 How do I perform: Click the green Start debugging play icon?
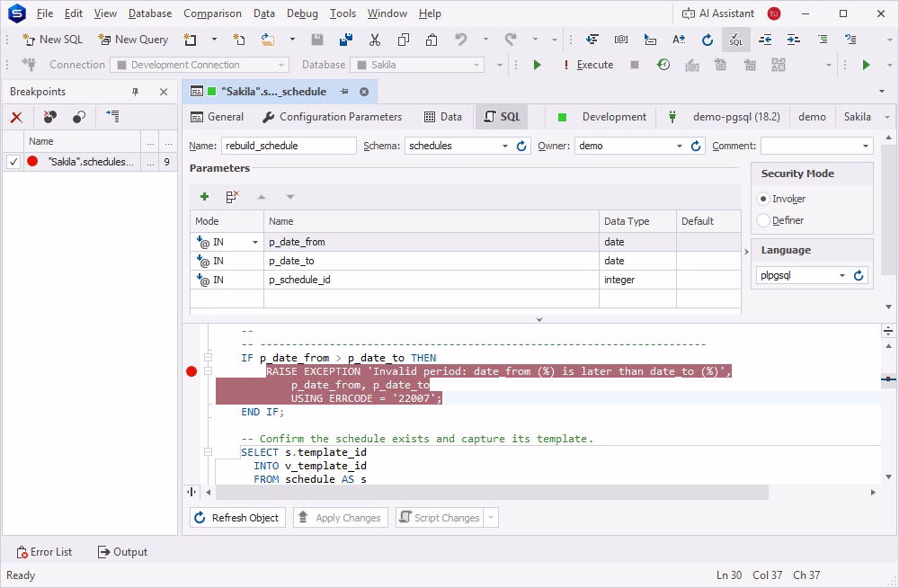click(538, 65)
